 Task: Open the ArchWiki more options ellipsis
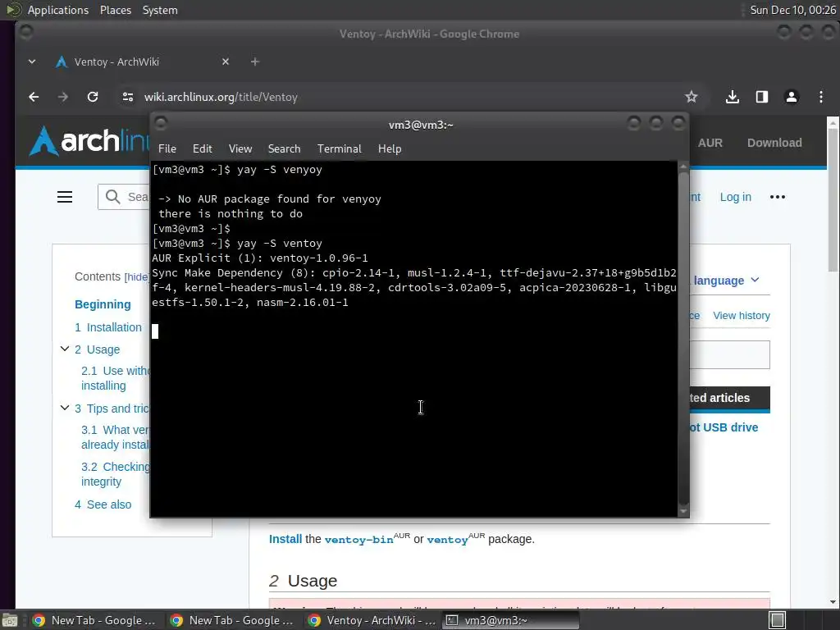click(778, 197)
